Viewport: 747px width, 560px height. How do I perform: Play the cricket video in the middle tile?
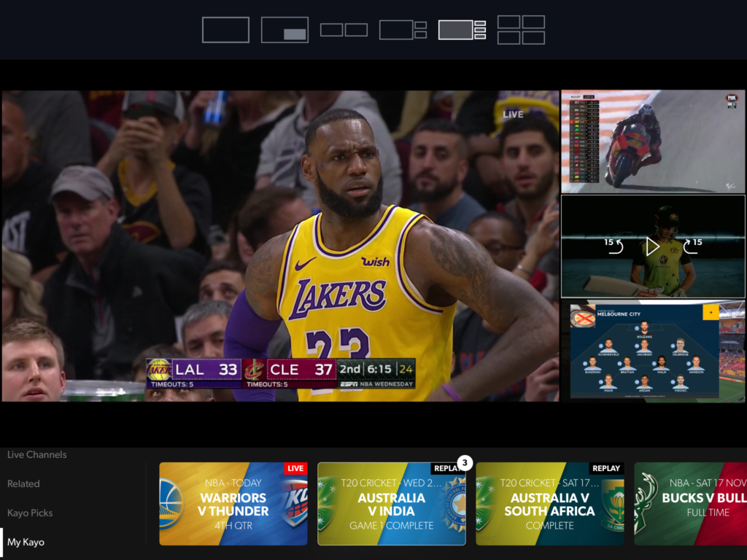click(x=652, y=246)
